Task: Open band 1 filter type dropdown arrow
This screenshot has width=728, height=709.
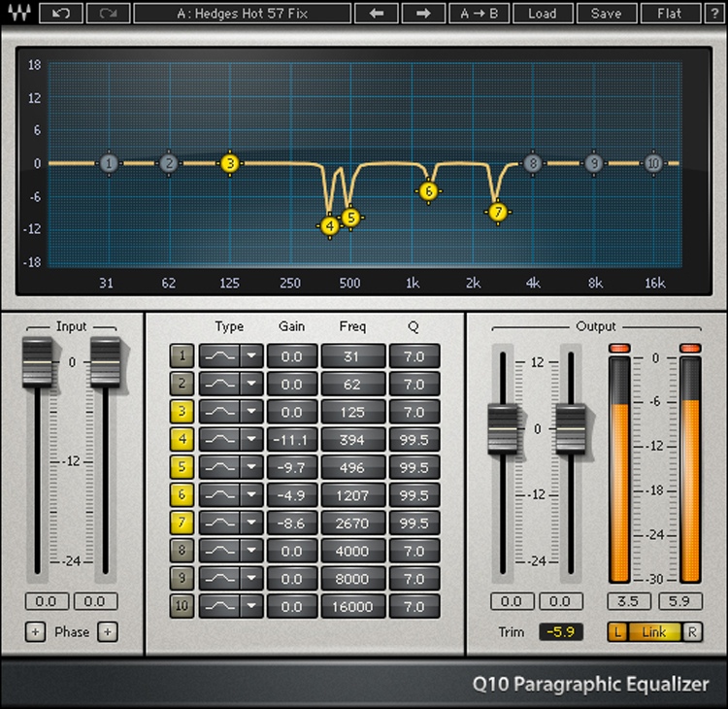Action: (x=252, y=357)
